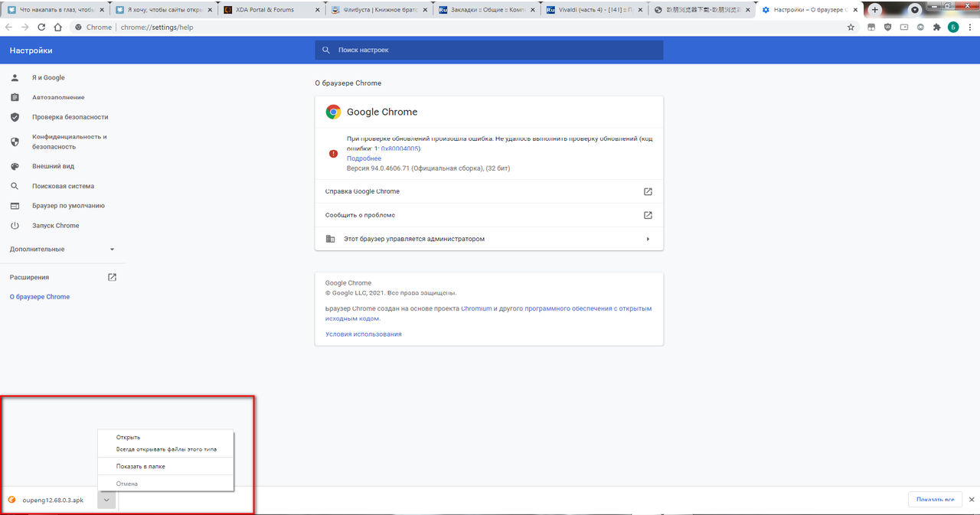The image size is (980, 515).
Task: Click the site info Chrome icon in address bar
Action: (78, 27)
